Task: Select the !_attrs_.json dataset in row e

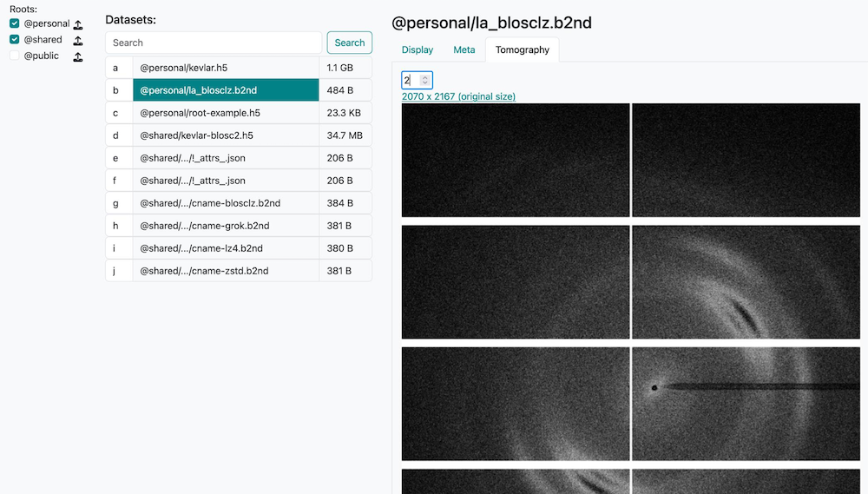Action: point(226,158)
